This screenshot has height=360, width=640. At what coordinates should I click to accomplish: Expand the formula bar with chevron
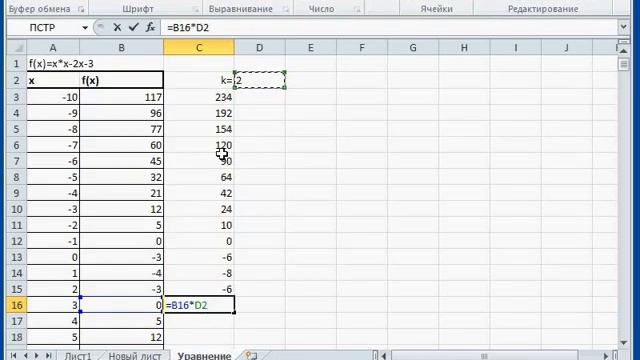(623, 27)
